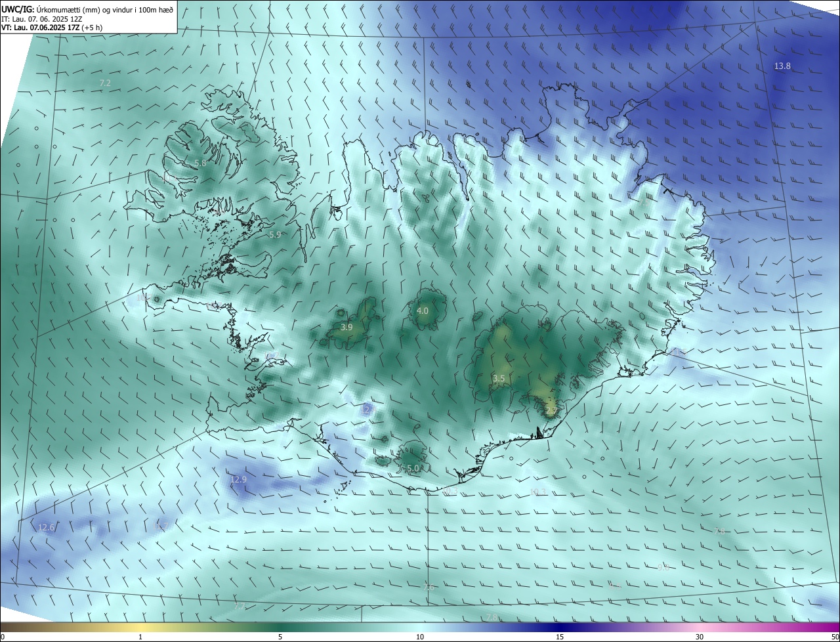Click the title 'Úrkomumætti (mm) og vindur í 100m hæð'
The height and width of the screenshot is (642, 840).
[104, 10]
